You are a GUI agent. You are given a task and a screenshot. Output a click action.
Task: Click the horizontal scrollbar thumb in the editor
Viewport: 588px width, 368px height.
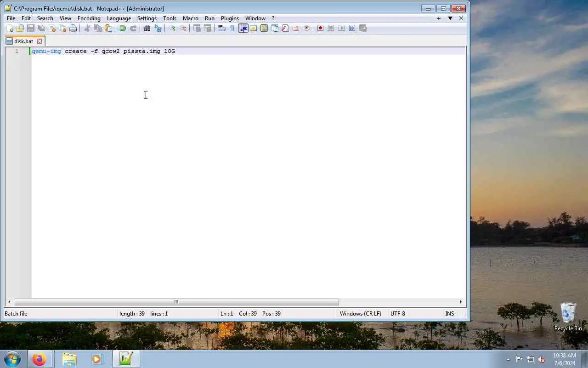176,302
